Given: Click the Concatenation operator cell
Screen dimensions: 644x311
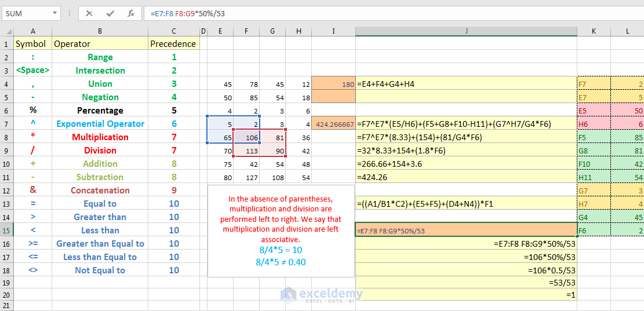Looking at the screenshot, I should (100, 191).
